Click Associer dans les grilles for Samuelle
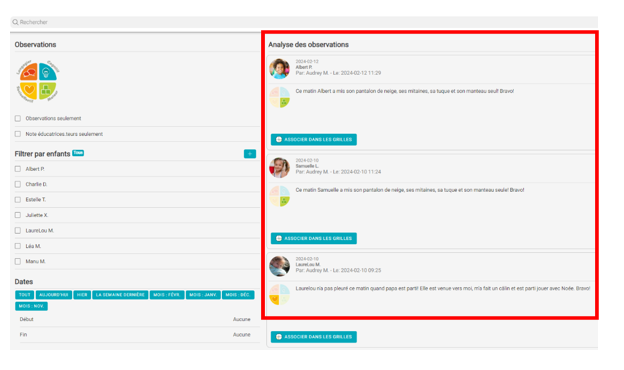The height and width of the screenshot is (370, 624). pos(314,238)
